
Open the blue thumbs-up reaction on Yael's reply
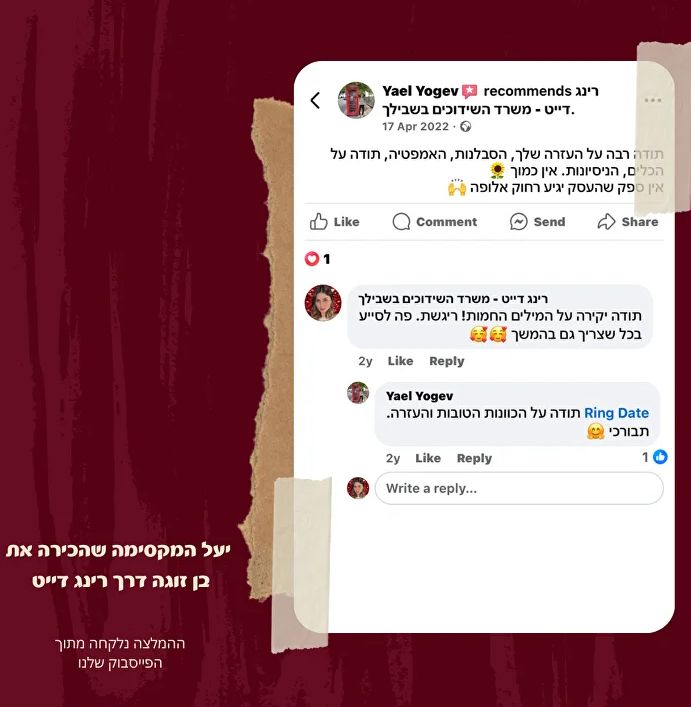[655, 457]
